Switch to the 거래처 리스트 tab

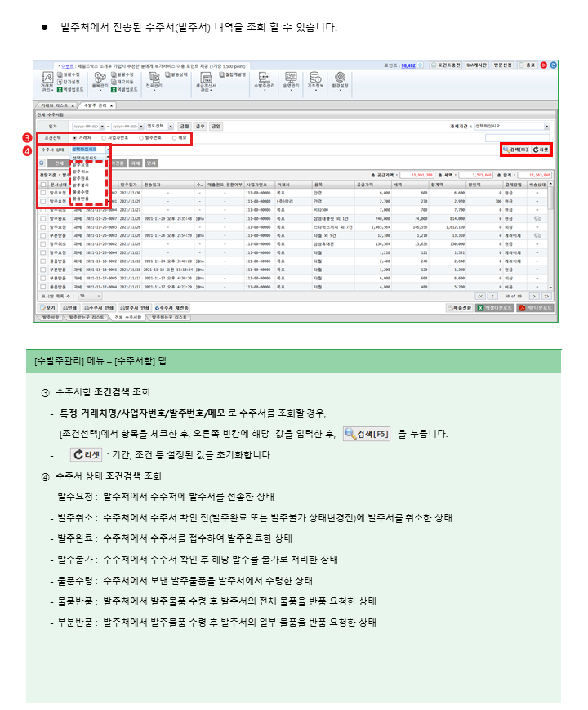pos(56,105)
